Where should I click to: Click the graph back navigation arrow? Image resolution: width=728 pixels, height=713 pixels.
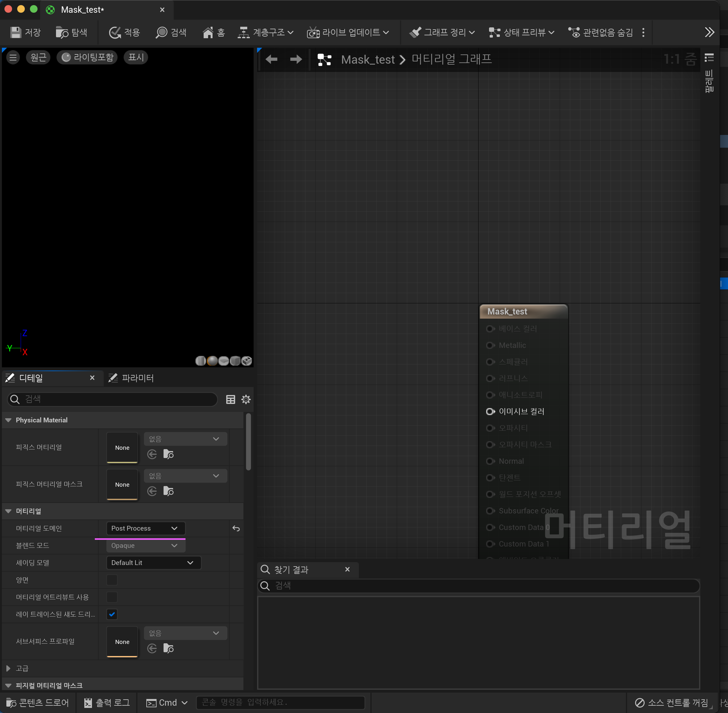click(271, 59)
